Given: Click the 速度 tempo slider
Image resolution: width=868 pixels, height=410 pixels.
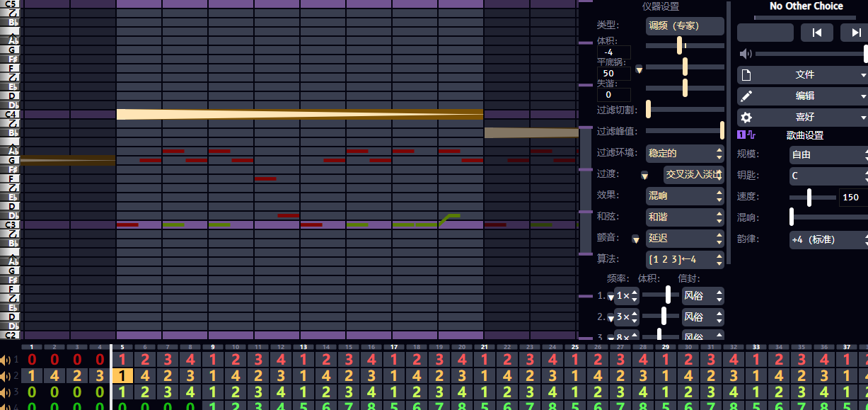Looking at the screenshot, I should coord(812,197).
